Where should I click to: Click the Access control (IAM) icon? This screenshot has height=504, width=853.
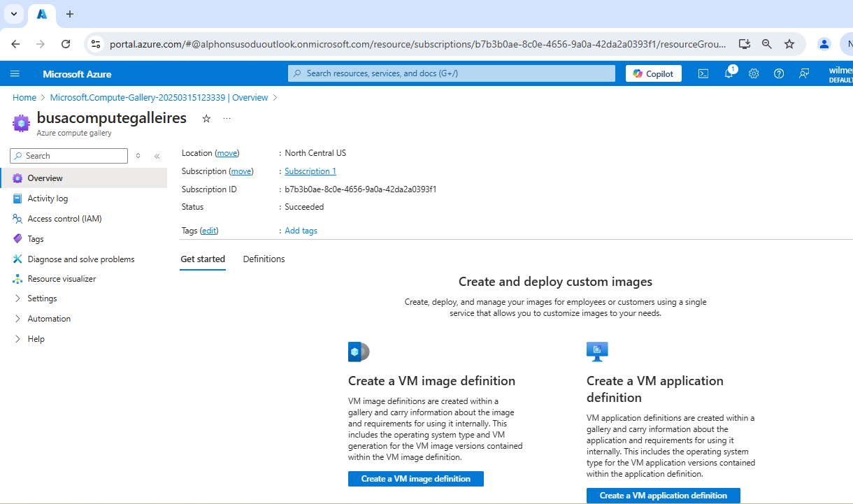pyautogui.click(x=17, y=219)
